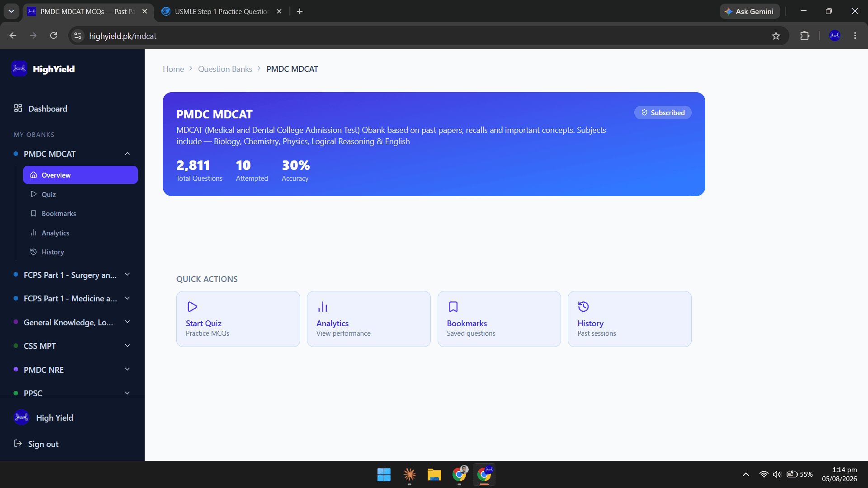
Task: Collapse the PMDC MDCAT sidebar section
Action: (x=127, y=154)
